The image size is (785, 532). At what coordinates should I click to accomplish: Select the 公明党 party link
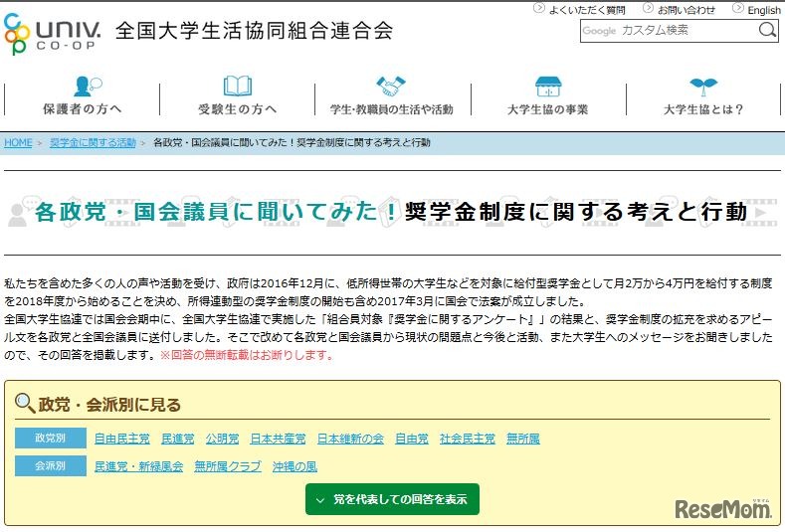coord(222,439)
